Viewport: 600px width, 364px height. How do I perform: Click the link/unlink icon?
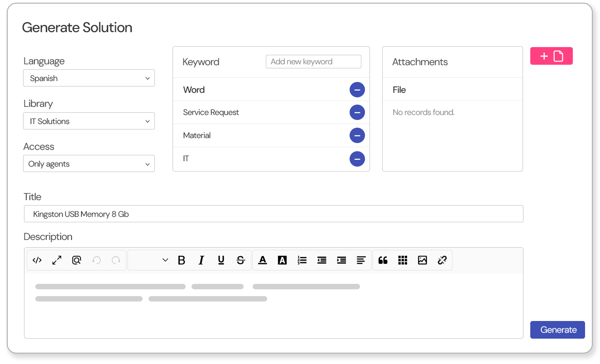(442, 260)
